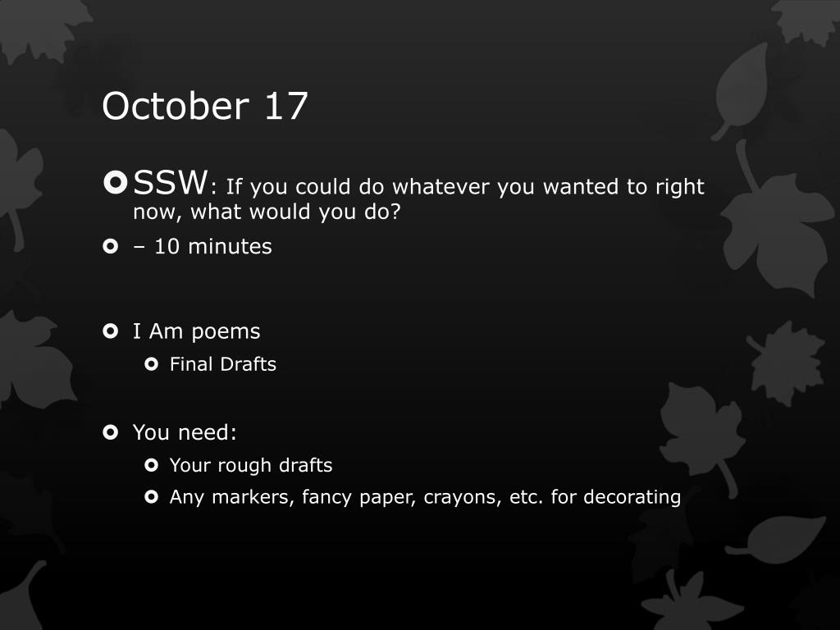This screenshot has width=840, height=630.
Task: Click the 'Any markers, fancy paper' line
Action: tap(426, 497)
